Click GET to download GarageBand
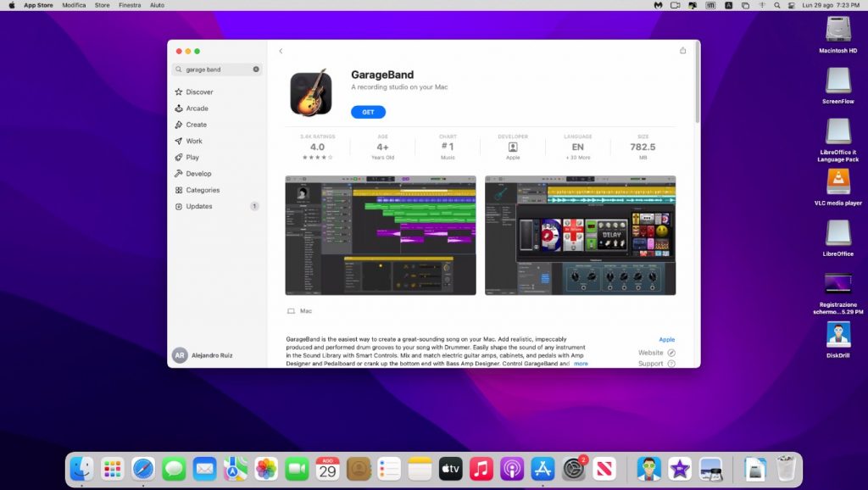The height and width of the screenshot is (490, 868). (x=368, y=111)
